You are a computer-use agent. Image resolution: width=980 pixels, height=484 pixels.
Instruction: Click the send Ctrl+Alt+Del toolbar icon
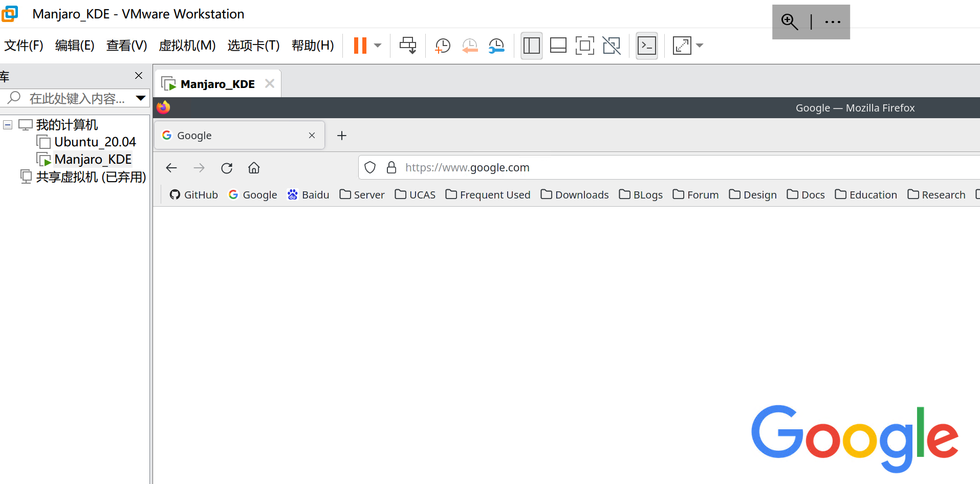pyautogui.click(x=408, y=46)
